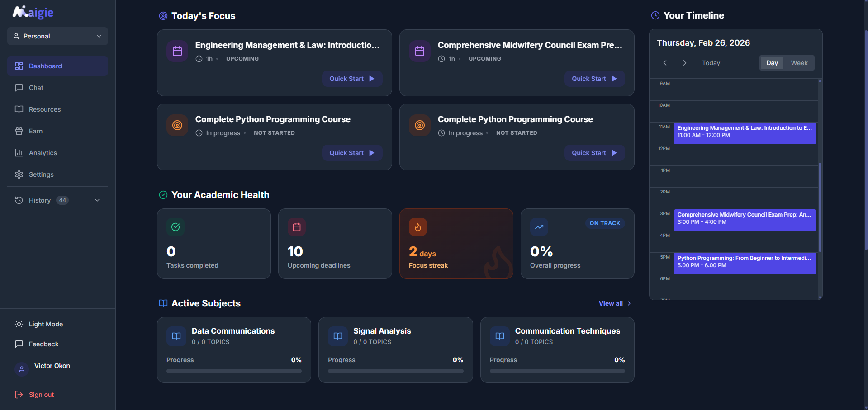Quick Start the Engineering Management & Law course
The image size is (868, 410).
tap(352, 78)
